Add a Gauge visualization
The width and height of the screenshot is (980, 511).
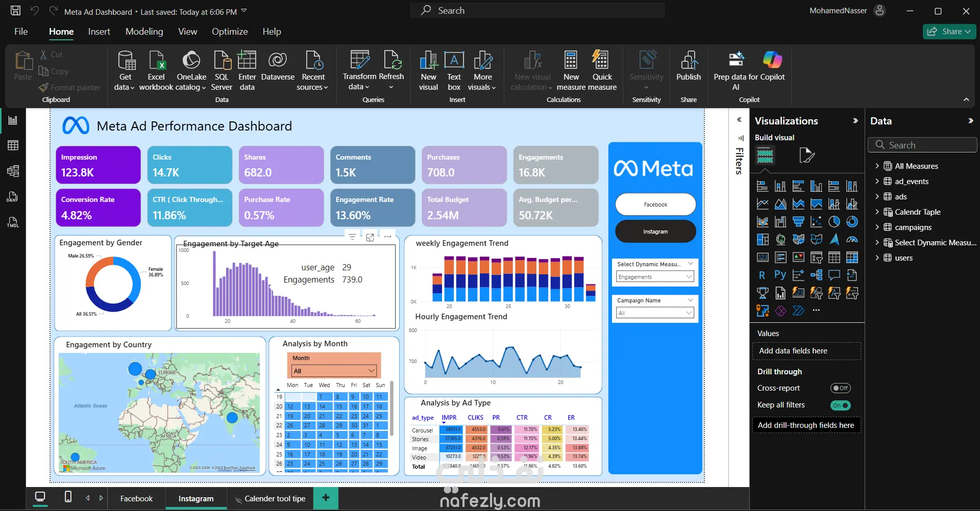tap(852, 240)
